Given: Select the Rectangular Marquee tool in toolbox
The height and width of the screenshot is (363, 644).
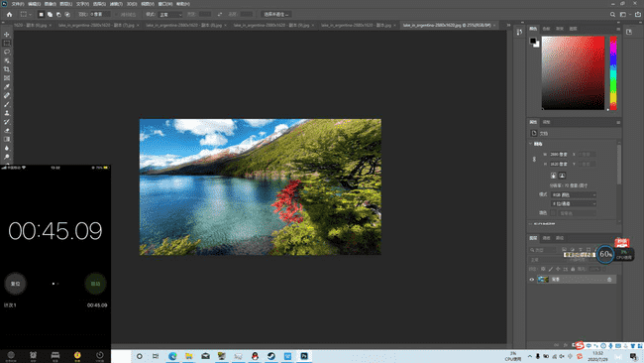Looking at the screenshot, I should (7, 44).
